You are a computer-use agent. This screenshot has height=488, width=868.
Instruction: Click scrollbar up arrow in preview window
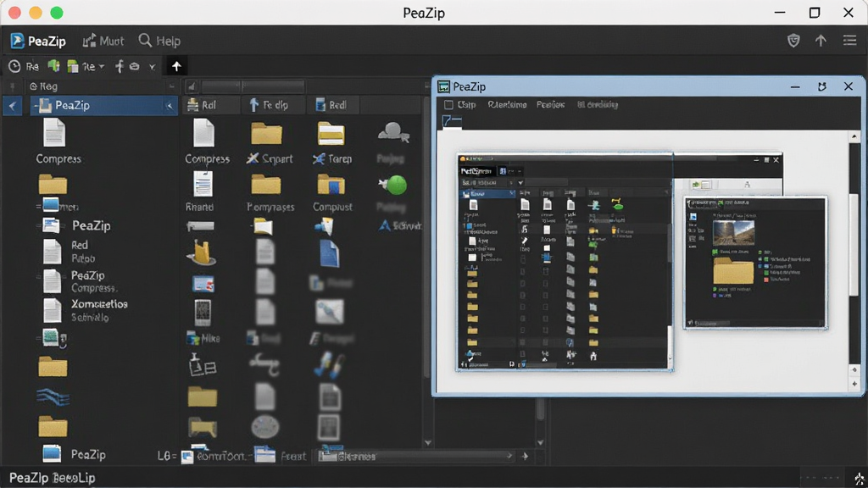point(854,136)
